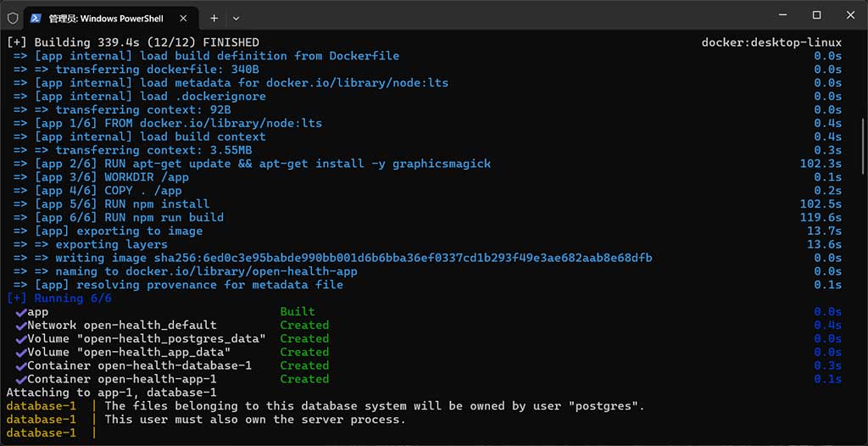Viewport: 868px width, 446px height.
Task: Click the shield icon in title bar
Action: [x=13, y=19]
